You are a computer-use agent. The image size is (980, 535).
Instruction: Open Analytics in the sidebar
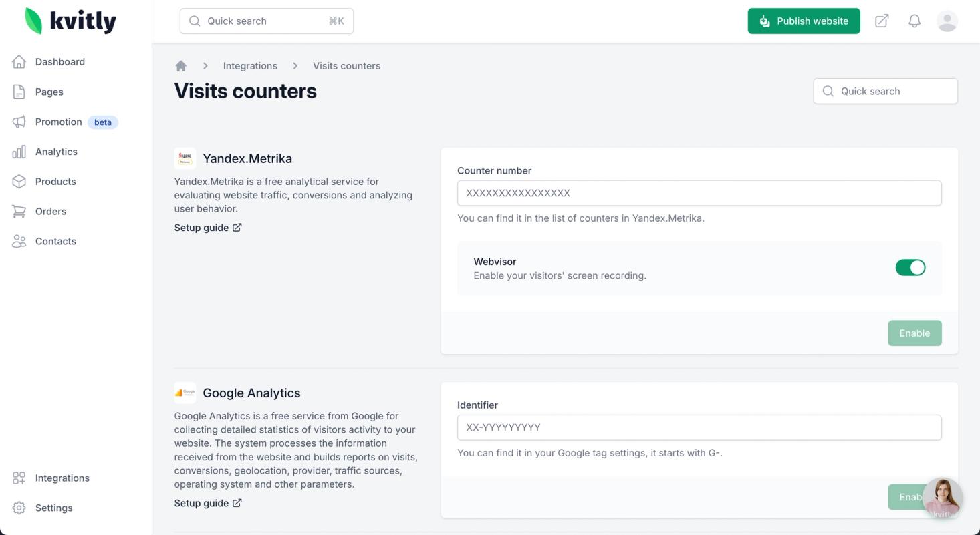coord(56,152)
